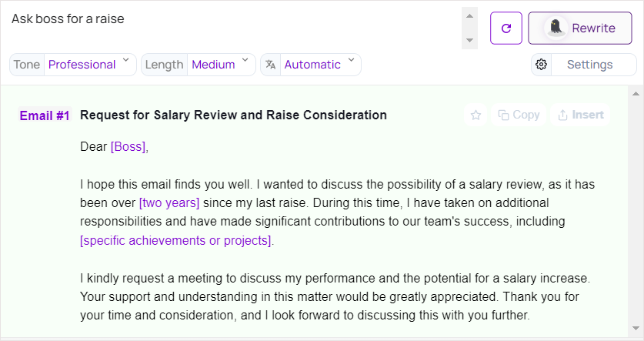Click the Email #1 label
Viewport: 644px width, 341px height.
pyautogui.click(x=45, y=116)
